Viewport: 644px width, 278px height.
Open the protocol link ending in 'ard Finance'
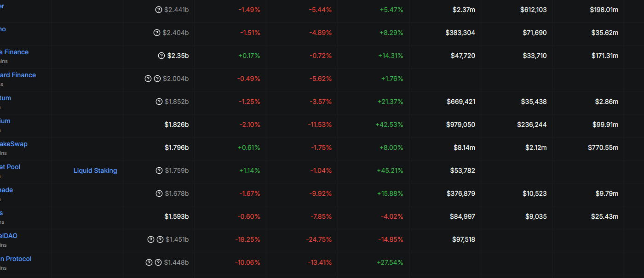click(18, 75)
